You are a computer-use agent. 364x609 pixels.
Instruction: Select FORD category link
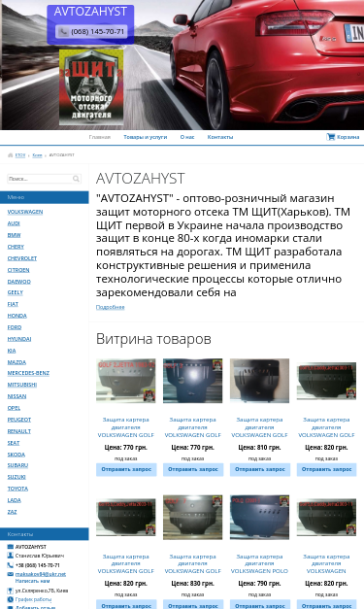point(15,327)
